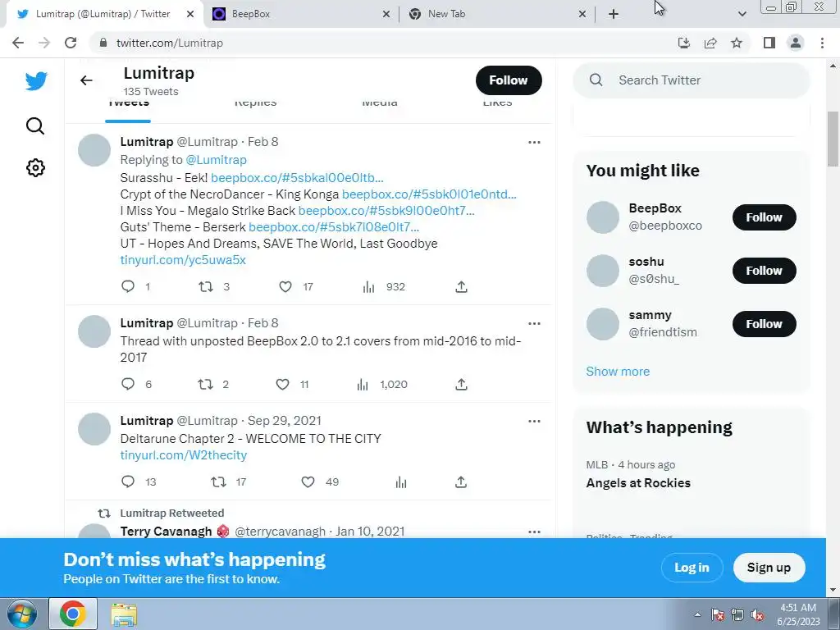
Task: Share the Surasshu Eek tweet
Action: (461, 286)
